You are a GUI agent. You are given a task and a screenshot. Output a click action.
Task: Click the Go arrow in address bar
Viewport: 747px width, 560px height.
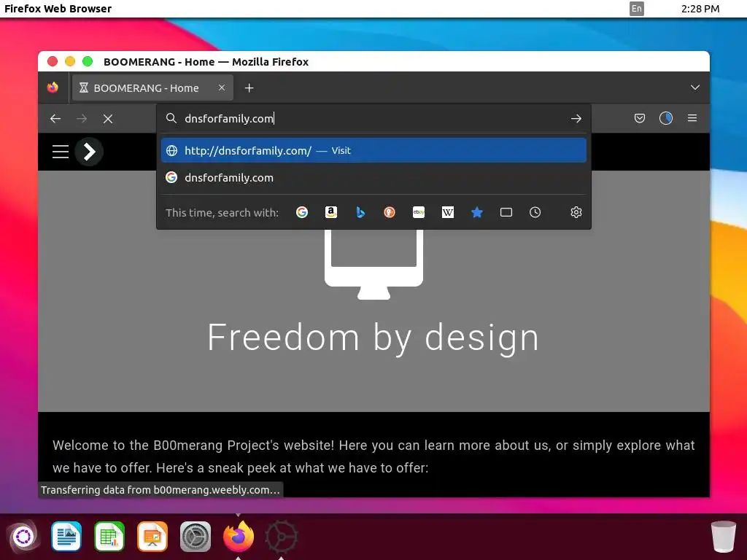point(576,119)
